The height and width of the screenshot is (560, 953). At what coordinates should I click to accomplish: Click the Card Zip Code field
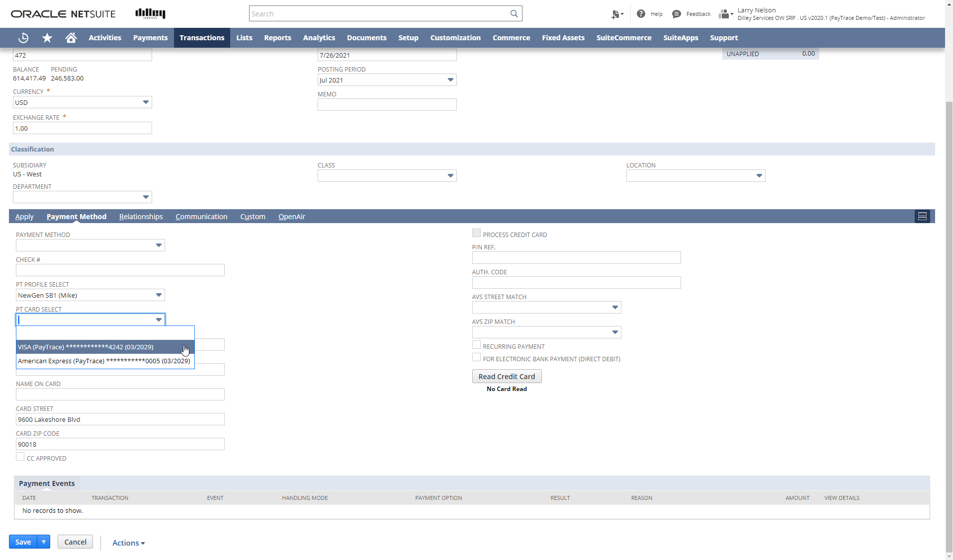[x=120, y=444]
